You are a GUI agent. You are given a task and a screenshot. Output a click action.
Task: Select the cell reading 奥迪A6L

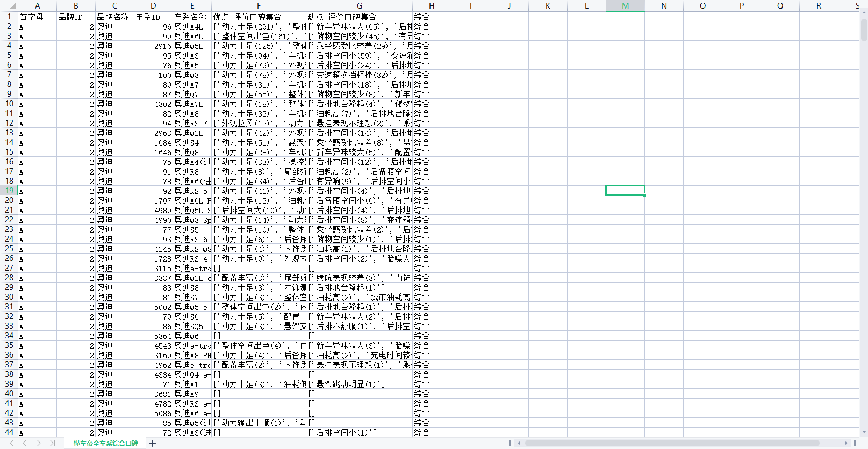(192, 36)
